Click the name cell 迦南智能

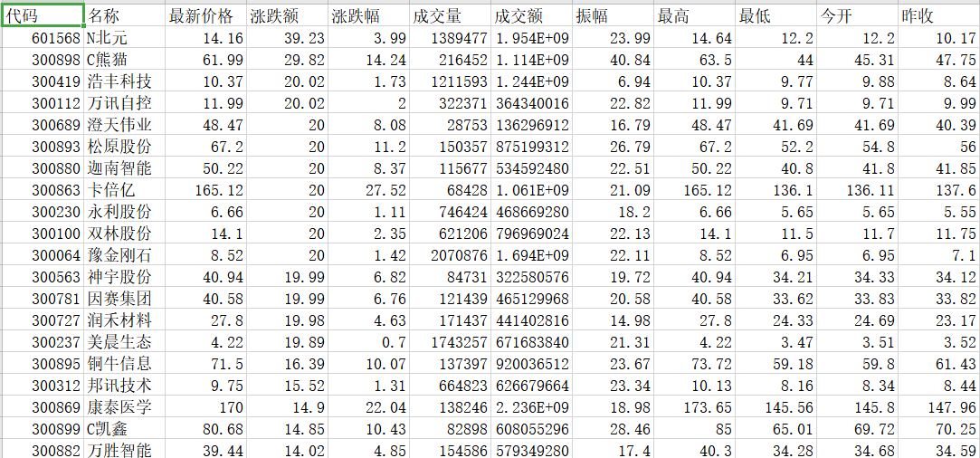(125, 168)
